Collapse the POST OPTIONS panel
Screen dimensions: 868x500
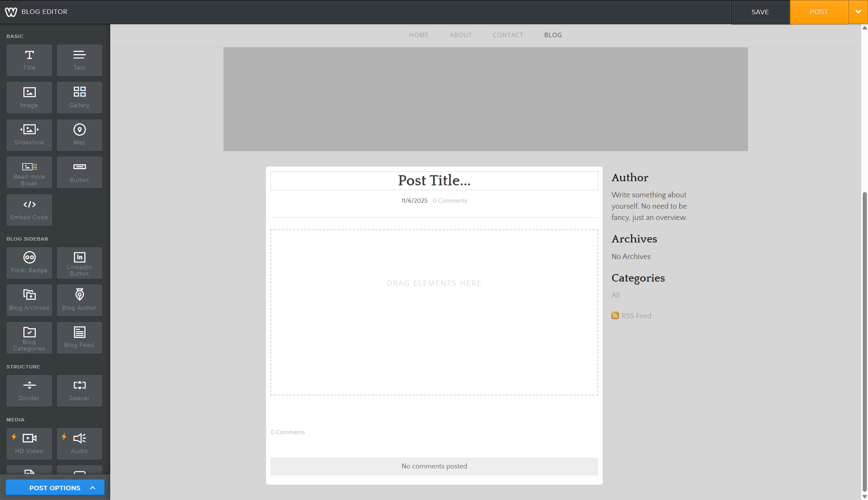[x=55, y=487]
